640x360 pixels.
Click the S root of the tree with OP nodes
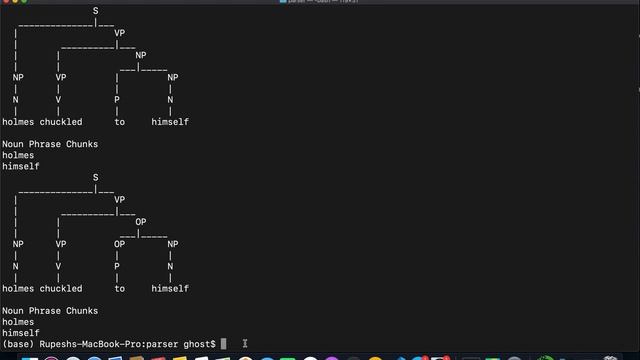click(x=95, y=178)
